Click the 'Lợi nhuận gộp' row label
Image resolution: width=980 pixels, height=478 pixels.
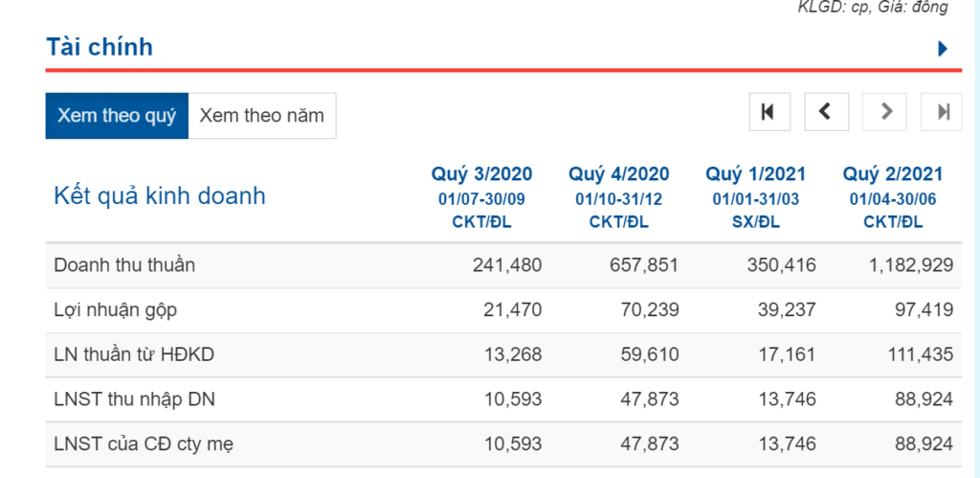point(115,309)
